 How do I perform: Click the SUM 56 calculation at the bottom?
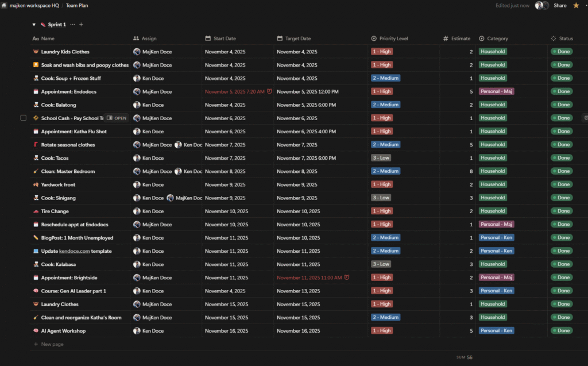(x=465, y=357)
